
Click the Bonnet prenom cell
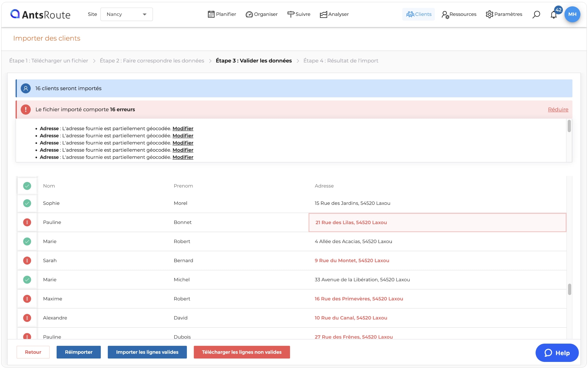[182, 222]
